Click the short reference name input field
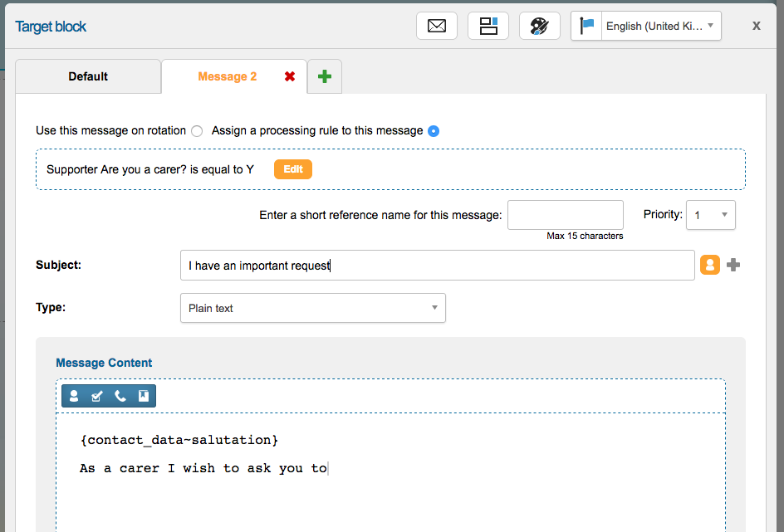 [x=566, y=215]
